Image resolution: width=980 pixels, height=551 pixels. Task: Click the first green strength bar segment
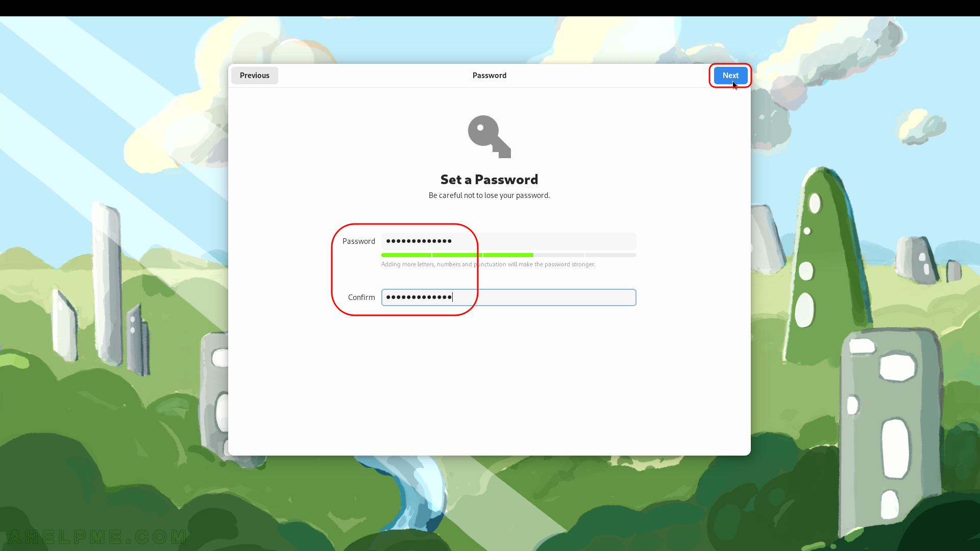click(406, 255)
